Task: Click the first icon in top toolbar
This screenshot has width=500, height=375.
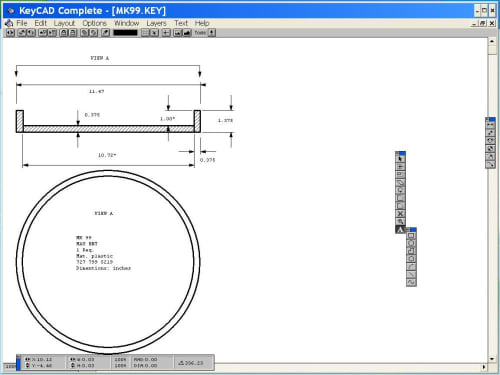Action: coord(10,33)
